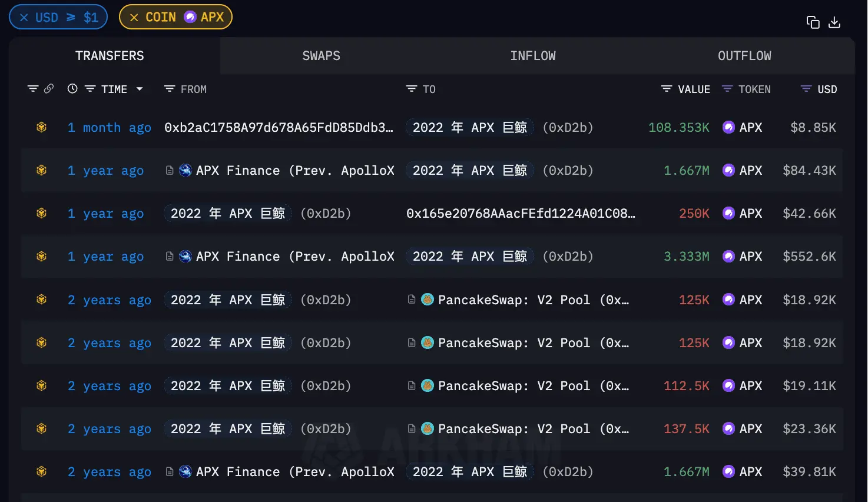Screen dimensions: 868x502
Task: Click contract document icon in 112.5K row
Action: coord(412,385)
